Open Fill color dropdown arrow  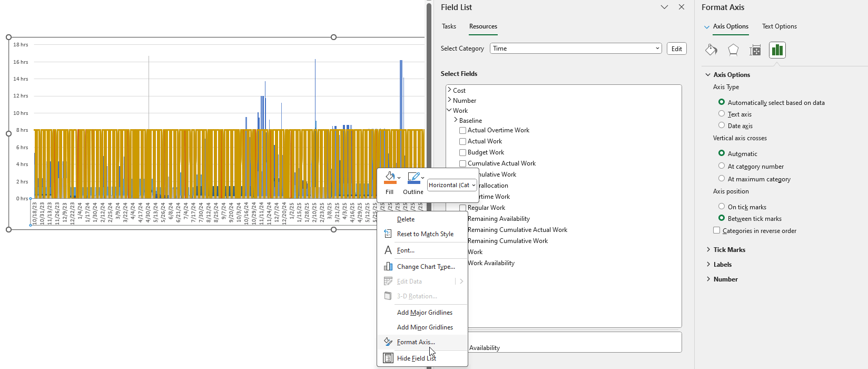pos(399,178)
